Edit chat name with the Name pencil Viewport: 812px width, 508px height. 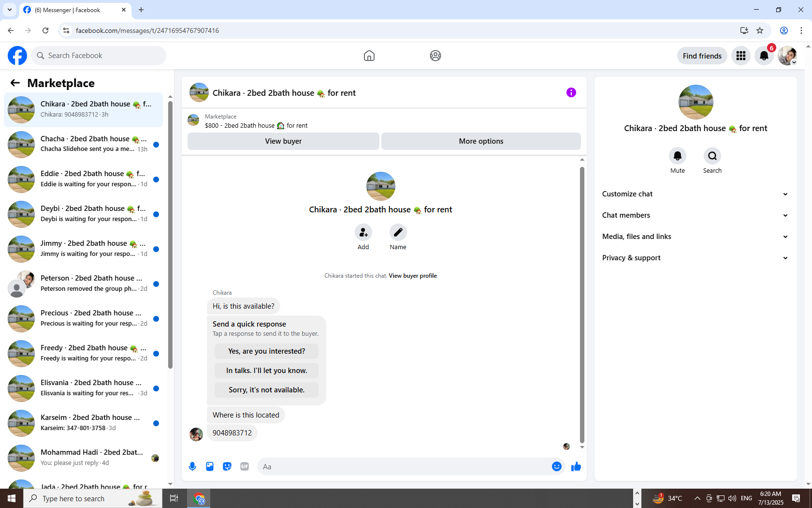tap(398, 233)
